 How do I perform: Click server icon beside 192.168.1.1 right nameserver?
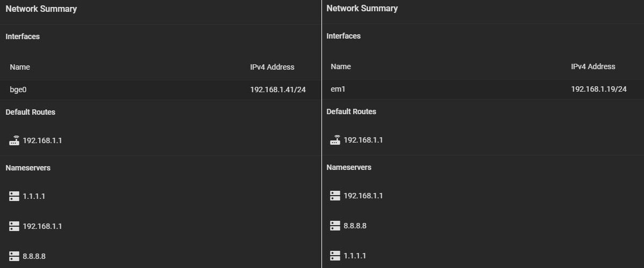coord(335,196)
